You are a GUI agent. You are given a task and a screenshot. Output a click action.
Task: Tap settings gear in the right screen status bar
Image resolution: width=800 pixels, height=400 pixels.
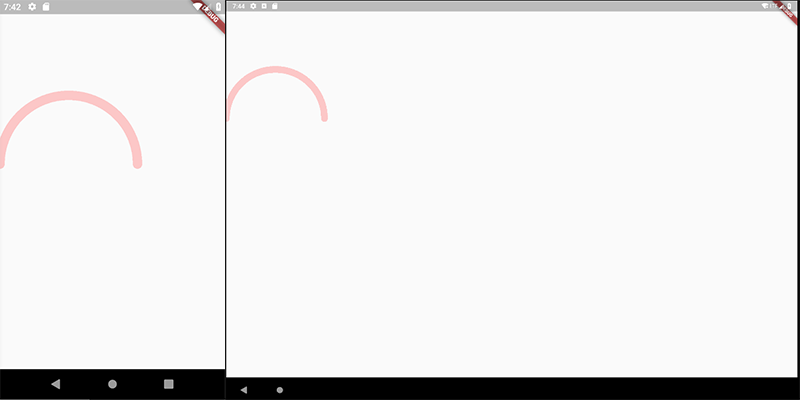(x=253, y=6)
